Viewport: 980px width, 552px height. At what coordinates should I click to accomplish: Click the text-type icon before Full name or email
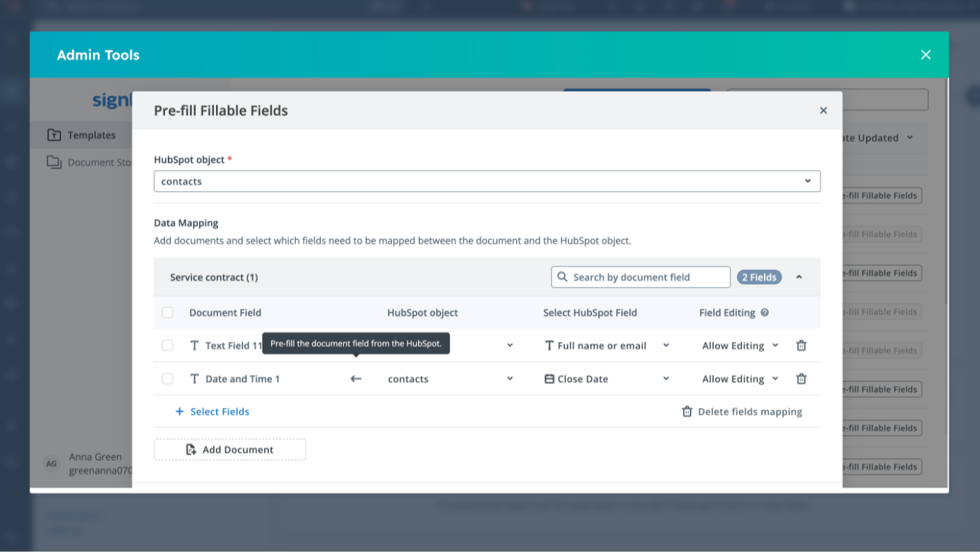point(549,345)
